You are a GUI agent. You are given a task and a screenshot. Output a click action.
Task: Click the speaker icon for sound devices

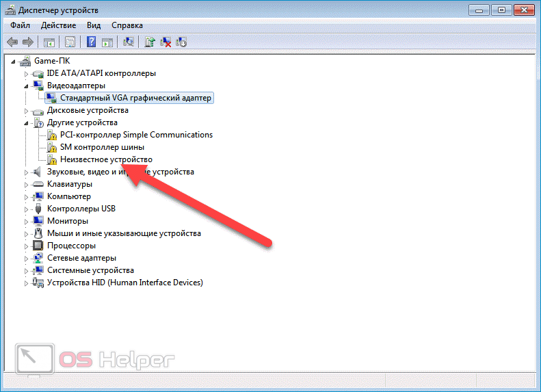37,172
